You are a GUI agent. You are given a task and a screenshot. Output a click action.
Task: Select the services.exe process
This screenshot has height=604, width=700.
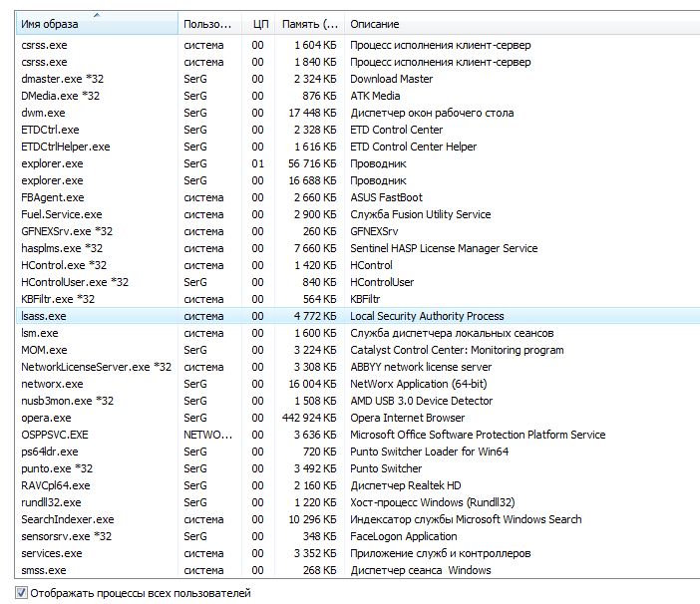[358, 553]
